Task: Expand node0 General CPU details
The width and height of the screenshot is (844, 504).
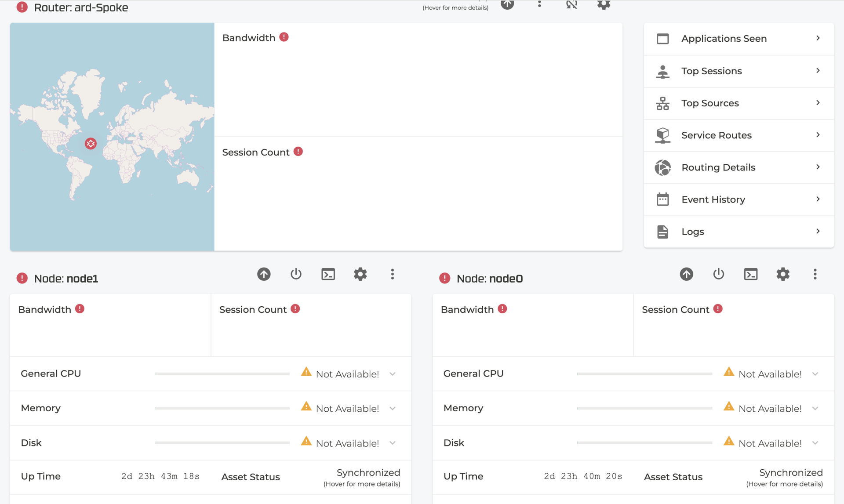Action: [815, 374]
